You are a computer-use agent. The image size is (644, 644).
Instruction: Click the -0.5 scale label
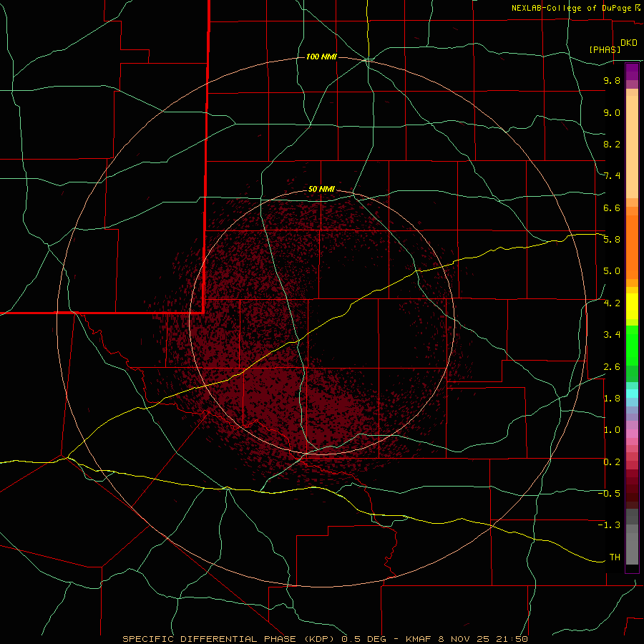pyautogui.click(x=609, y=494)
